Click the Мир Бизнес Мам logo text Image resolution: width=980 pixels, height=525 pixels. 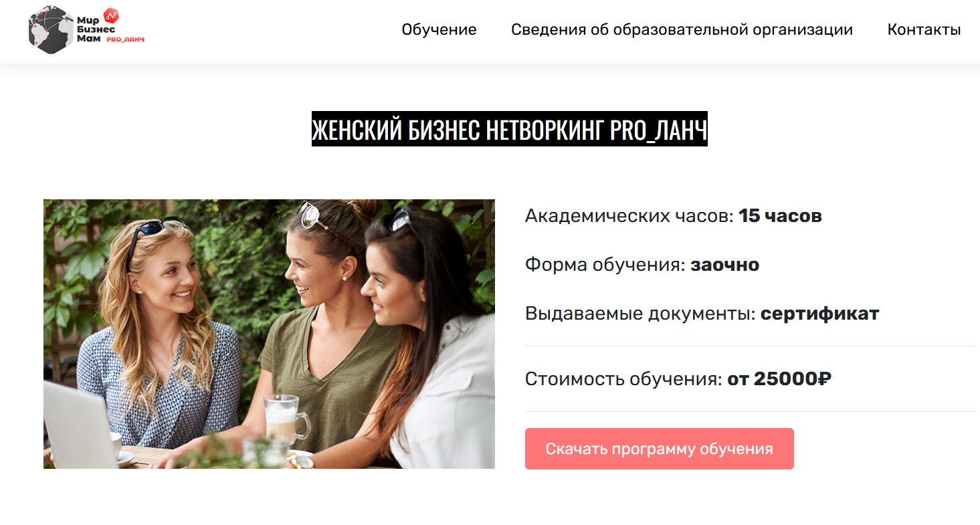coord(96,29)
